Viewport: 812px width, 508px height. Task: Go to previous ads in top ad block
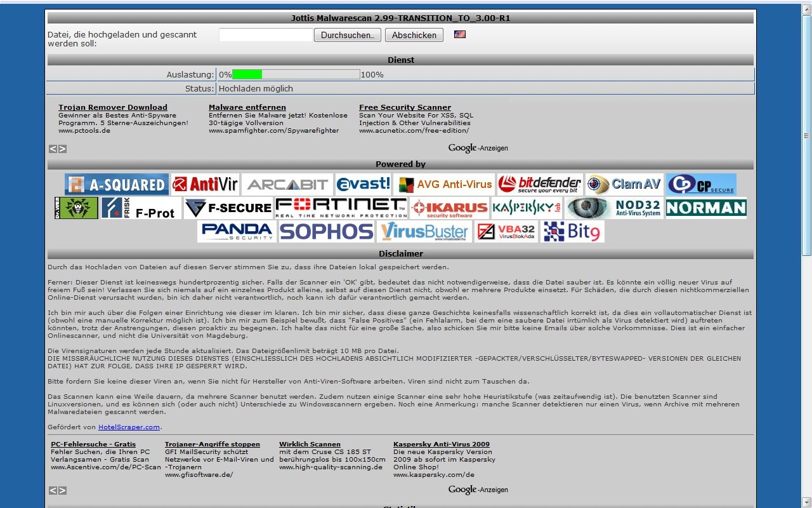[53, 149]
